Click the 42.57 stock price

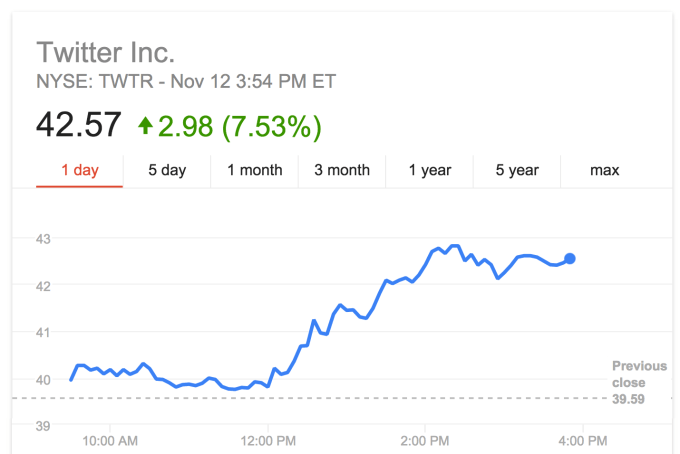coord(78,126)
